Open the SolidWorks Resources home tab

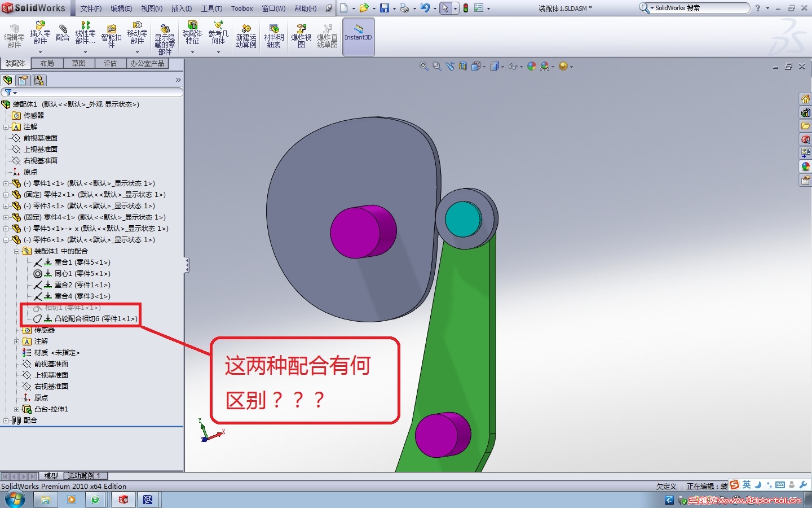pyautogui.click(x=806, y=99)
